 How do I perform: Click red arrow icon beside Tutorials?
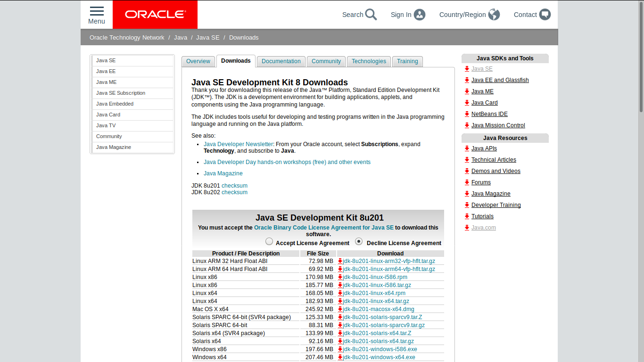467,216
